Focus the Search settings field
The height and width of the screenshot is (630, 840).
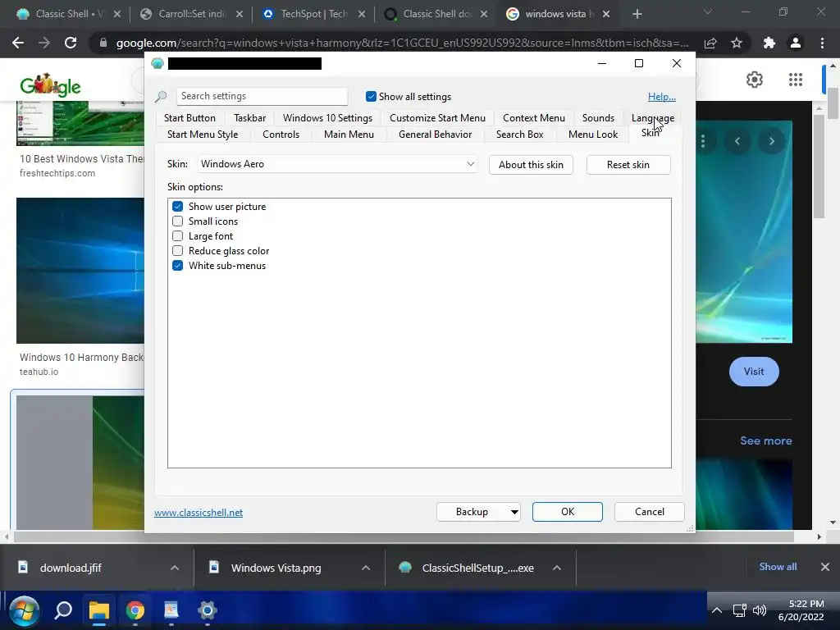click(262, 97)
